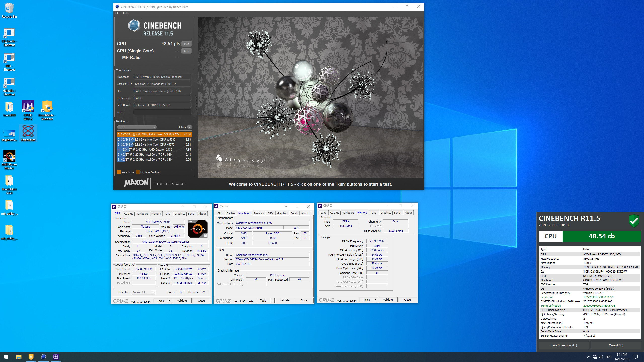644x362 pixels.
Task: Select the Core i7 CPU 860 ranking row
Action: [x=154, y=160]
